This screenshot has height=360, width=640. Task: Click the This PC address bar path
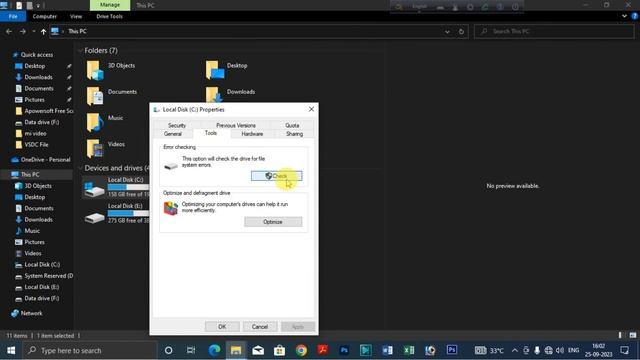(x=77, y=31)
